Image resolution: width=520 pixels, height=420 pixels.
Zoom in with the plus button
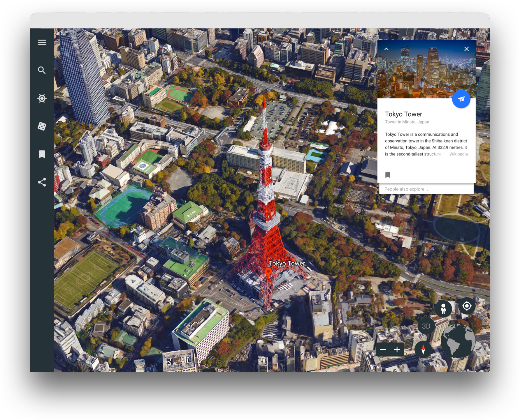397,350
